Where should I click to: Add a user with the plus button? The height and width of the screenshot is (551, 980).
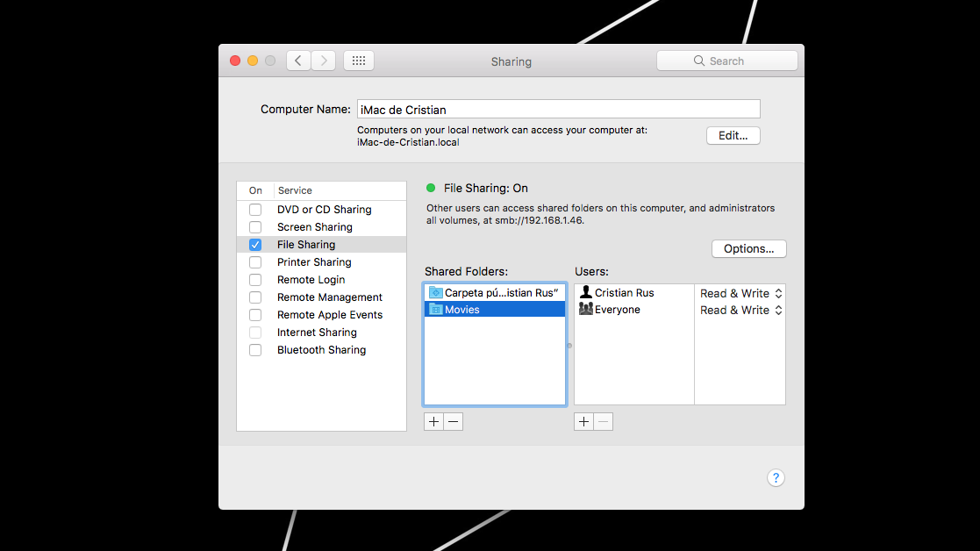coord(583,422)
